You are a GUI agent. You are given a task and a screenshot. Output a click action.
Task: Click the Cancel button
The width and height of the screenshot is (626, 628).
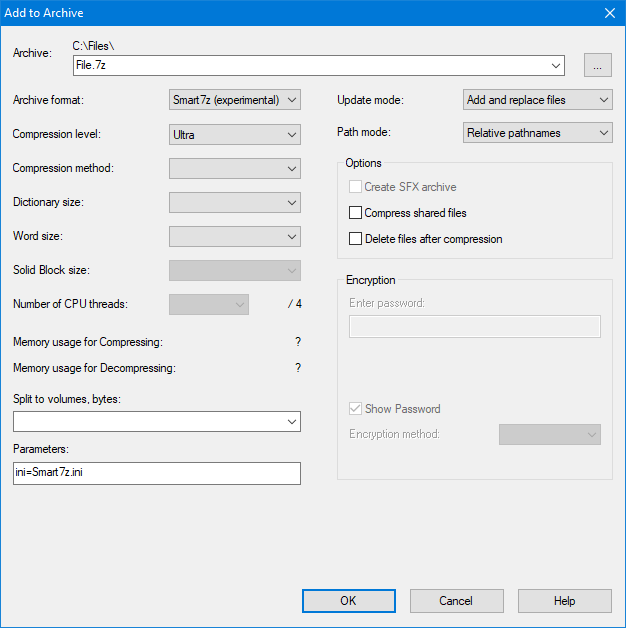pos(456,601)
